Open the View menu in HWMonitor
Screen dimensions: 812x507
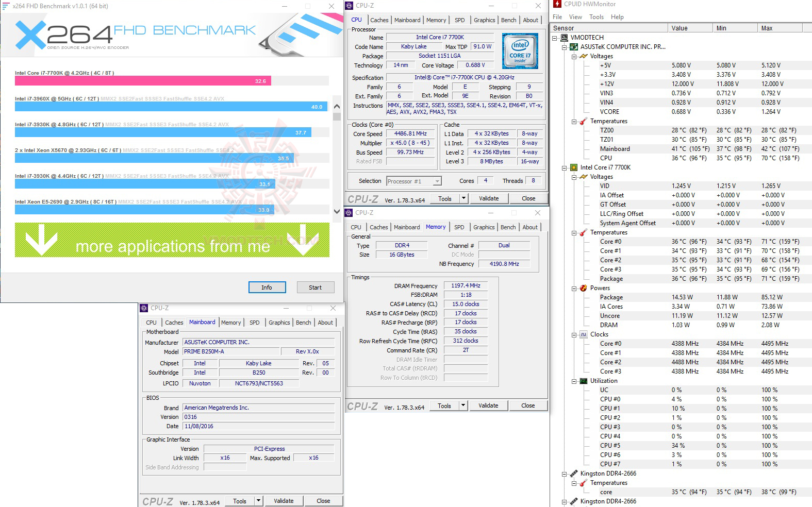575,17
